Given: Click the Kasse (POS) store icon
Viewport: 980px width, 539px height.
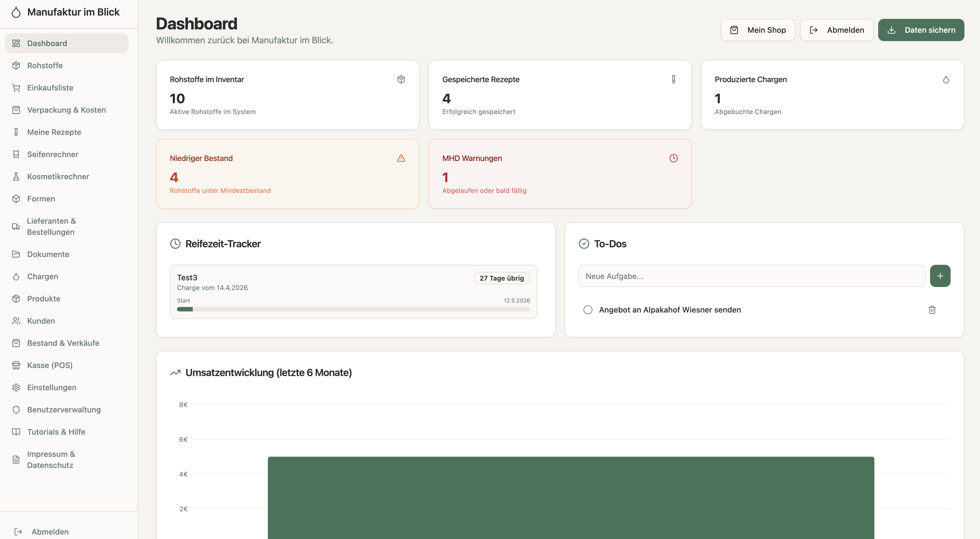Looking at the screenshot, I should 16,366.
